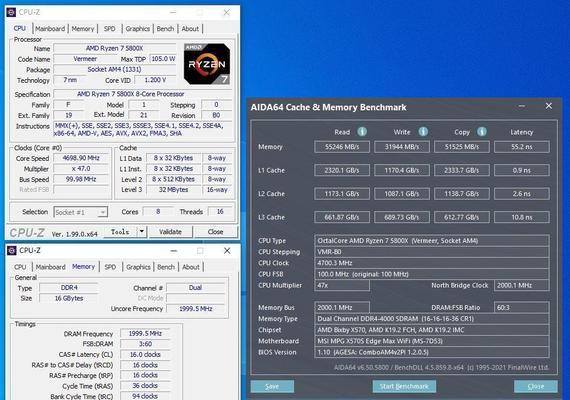Image resolution: width=570 pixels, height=400 pixels.
Task: Select Memory tab in bottom CPU-Z window
Action: (x=83, y=267)
